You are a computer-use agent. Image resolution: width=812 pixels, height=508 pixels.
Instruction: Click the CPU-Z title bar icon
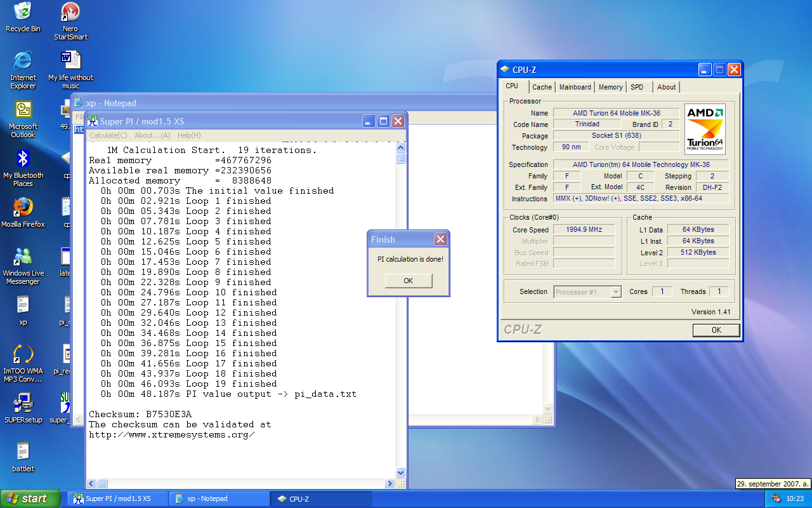click(x=505, y=70)
